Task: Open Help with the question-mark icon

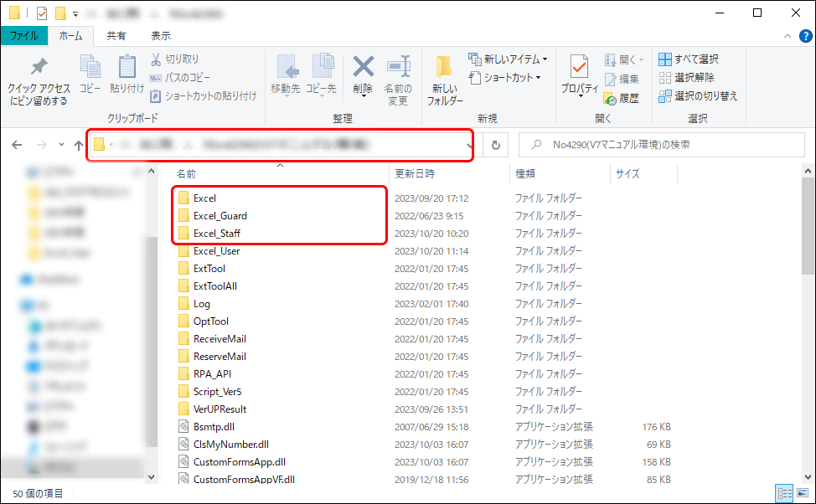Action: pyautogui.click(x=806, y=36)
